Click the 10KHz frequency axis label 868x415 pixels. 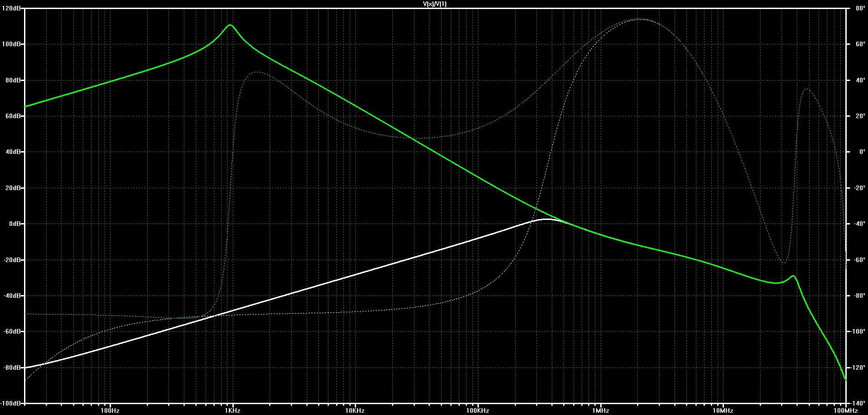[x=355, y=410]
